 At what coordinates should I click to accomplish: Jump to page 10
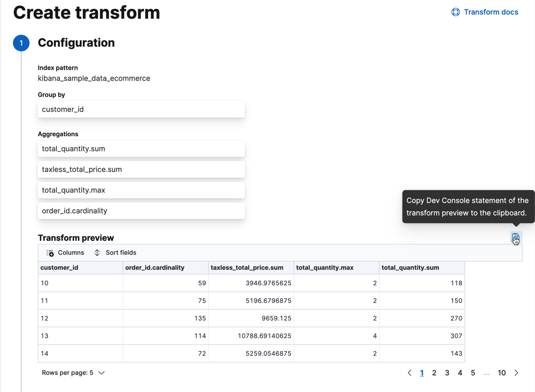(501, 372)
